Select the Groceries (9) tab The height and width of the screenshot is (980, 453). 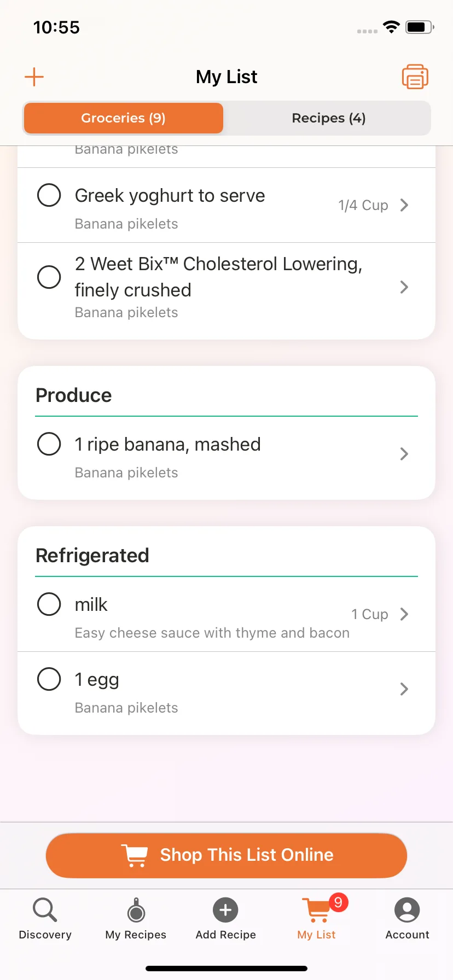click(124, 118)
